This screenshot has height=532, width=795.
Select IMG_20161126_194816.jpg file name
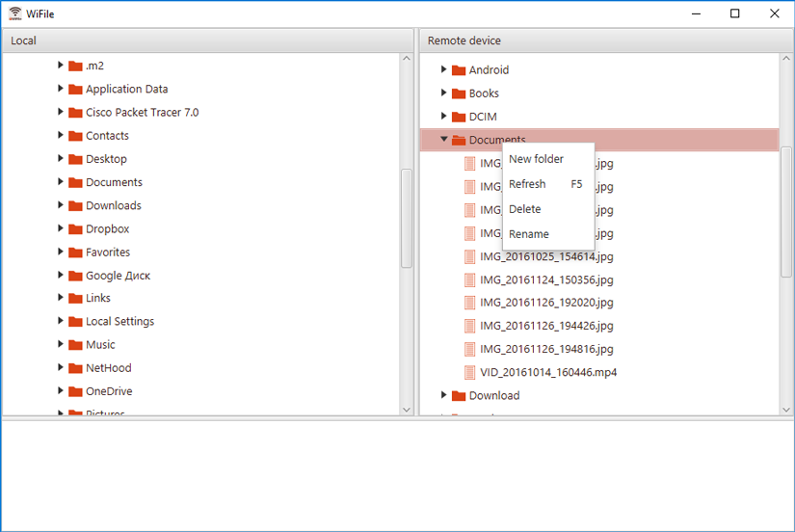[x=546, y=349]
